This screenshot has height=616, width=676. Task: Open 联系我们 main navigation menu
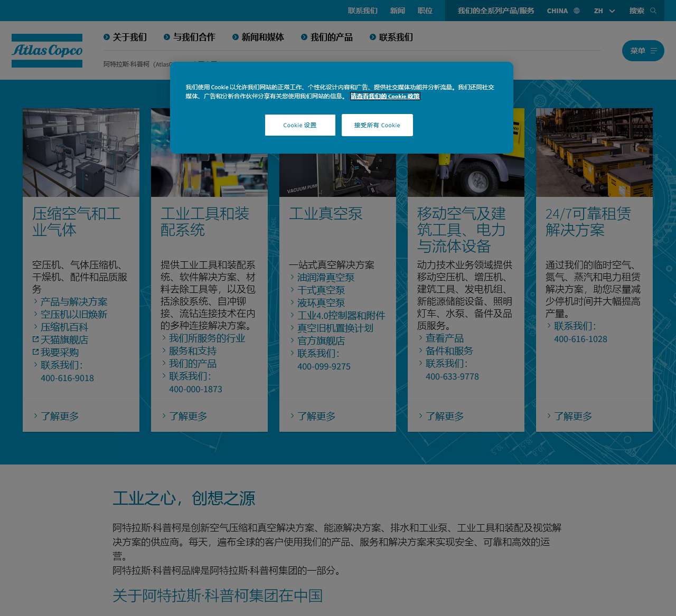(x=391, y=37)
